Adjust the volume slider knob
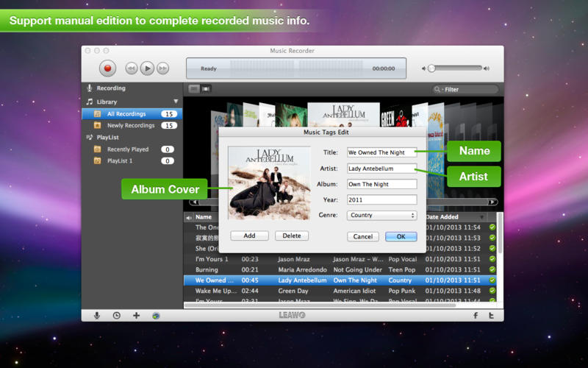This screenshot has height=368, width=588. (x=431, y=68)
